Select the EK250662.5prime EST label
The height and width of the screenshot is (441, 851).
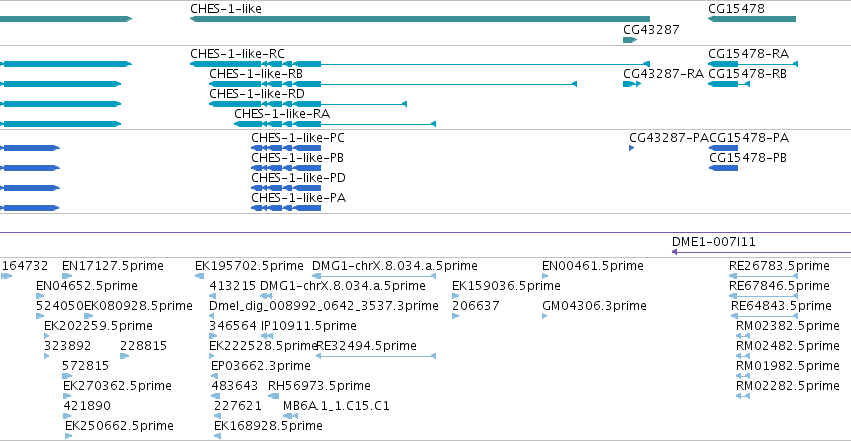pyautogui.click(x=119, y=426)
